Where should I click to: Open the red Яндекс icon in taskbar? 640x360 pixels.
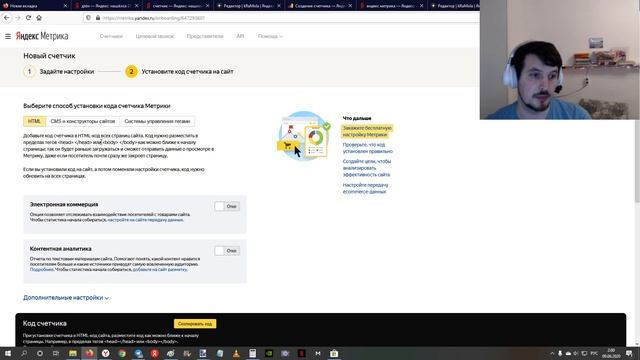[x=154, y=353]
